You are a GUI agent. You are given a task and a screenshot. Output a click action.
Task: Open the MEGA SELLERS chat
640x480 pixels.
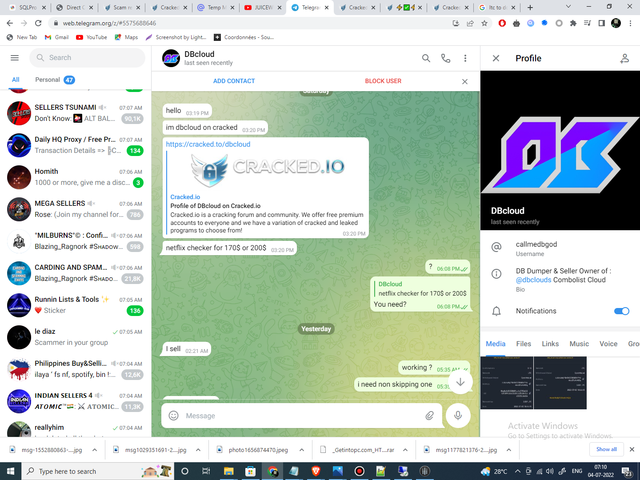point(76,209)
